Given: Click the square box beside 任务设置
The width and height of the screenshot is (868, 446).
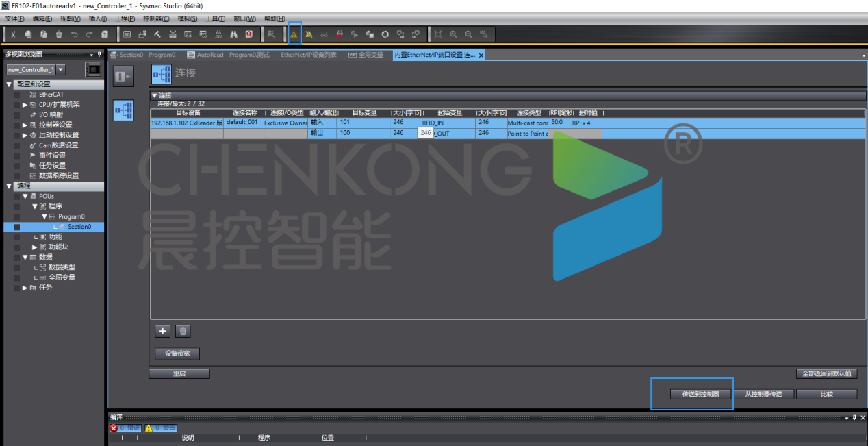Looking at the screenshot, I should coord(16,166).
